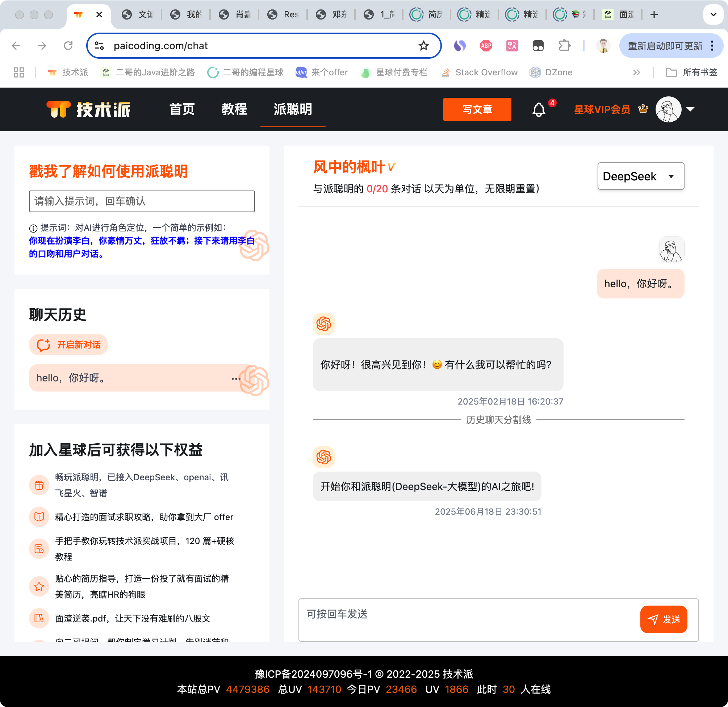Open 戳我了解如何使用派聪明 link
The height and width of the screenshot is (707, 728).
pos(108,171)
